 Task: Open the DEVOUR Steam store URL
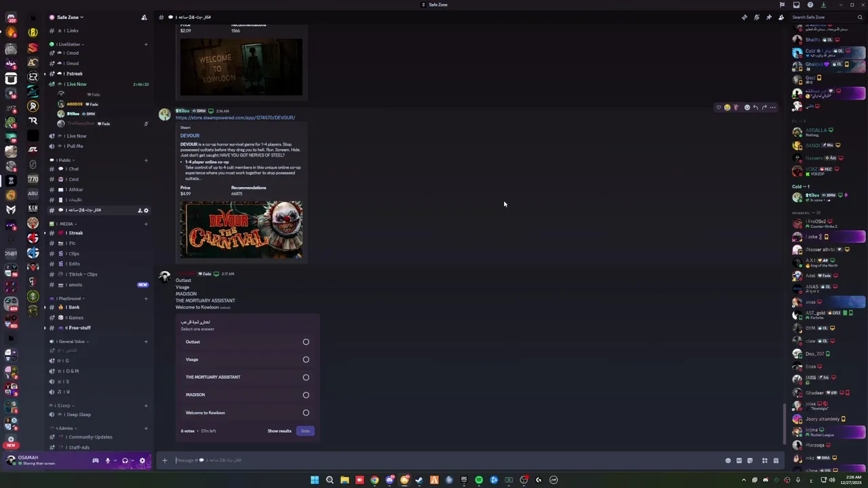[x=235, y=118]
